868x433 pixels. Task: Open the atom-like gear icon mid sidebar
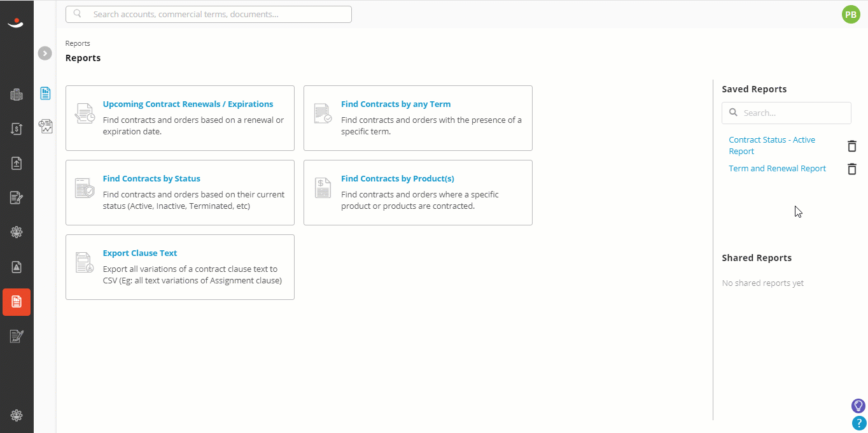point(17,232)
